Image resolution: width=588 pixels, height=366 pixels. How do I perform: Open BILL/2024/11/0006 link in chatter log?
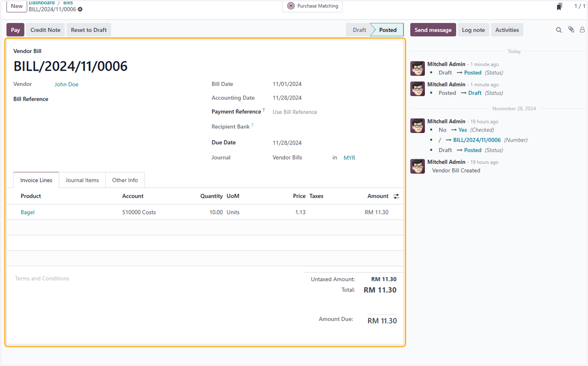tap(477, 140)
